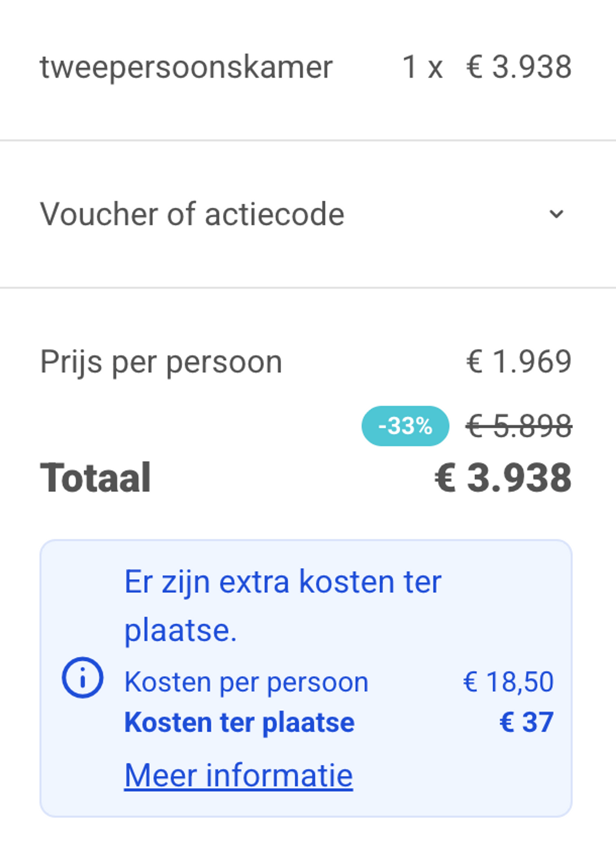Click the bold Kosten ter plaatse label
The image size is (616, 858).
(240, 722)
